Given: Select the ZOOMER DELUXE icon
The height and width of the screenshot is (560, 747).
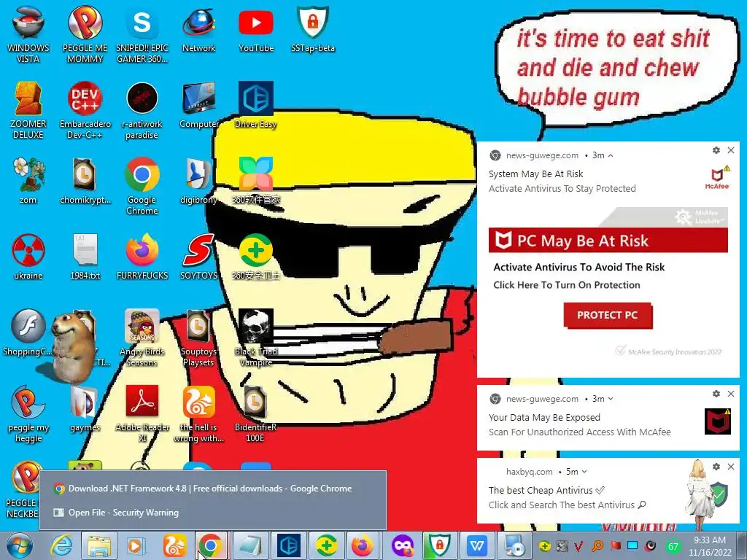Looking at the screenshot, I should pyautogui.click(x=28, y=111).
